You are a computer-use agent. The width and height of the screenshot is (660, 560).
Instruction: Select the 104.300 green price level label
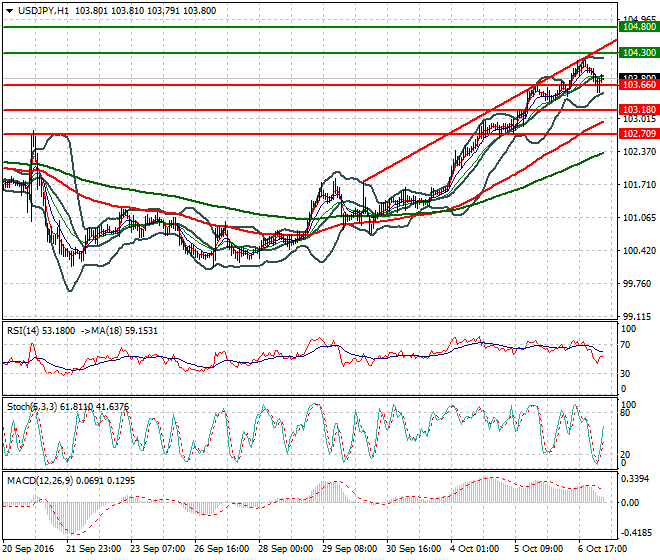click(x=639, y=53)
